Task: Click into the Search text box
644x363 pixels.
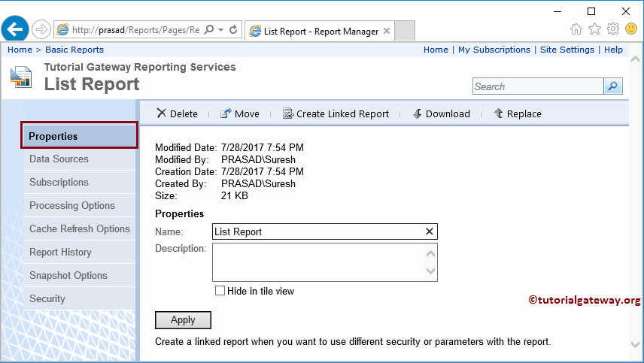Action: tap(538, 86)
